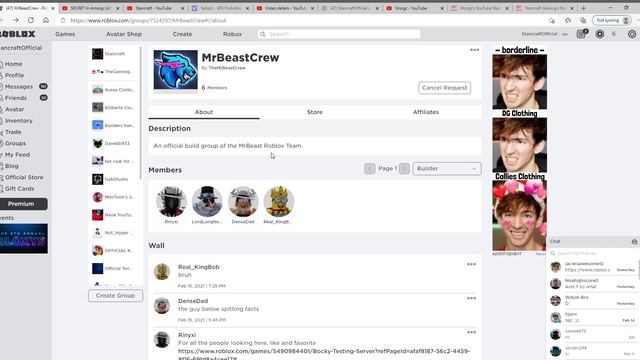The image size is (640, 360).
Task: Open Home in the left sidebar
Action: point(13,64)
